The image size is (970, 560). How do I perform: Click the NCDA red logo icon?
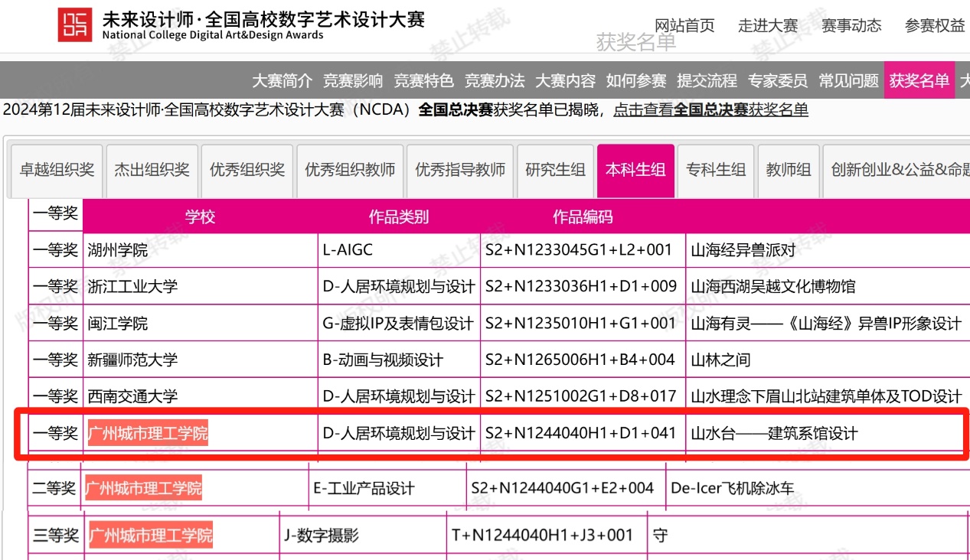coord(75,25)
